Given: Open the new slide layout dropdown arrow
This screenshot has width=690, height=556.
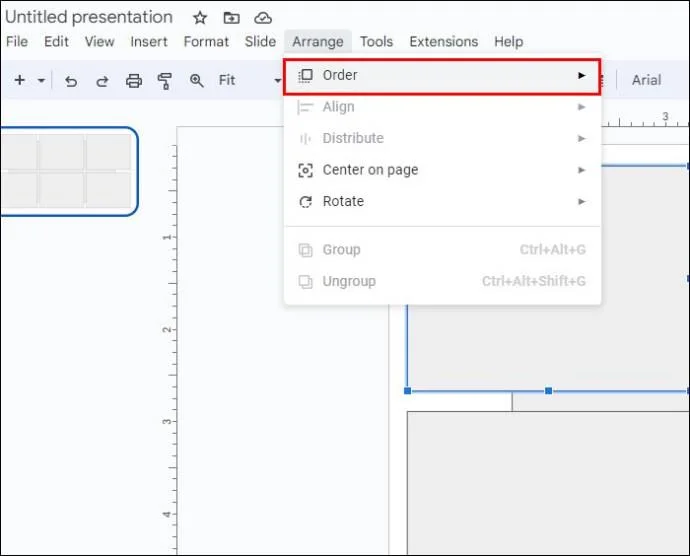Looking at the screenshot, I should (x=41, y=81).
